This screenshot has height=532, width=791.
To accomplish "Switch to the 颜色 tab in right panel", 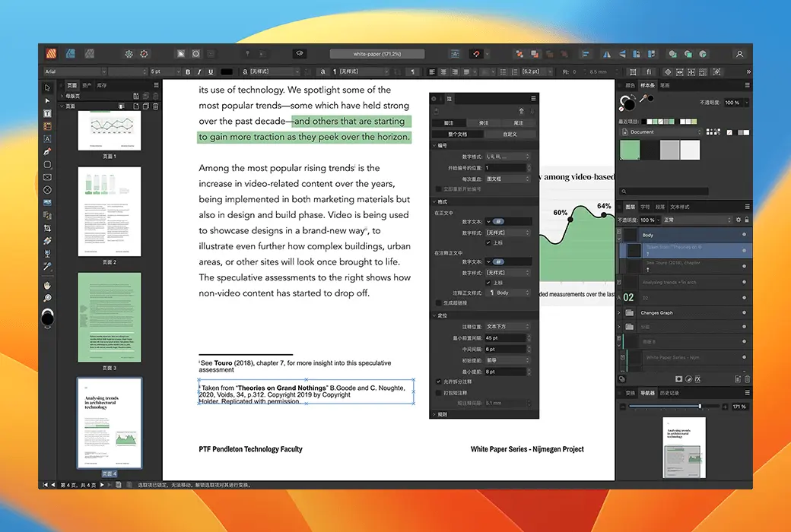I will (630, 85).
